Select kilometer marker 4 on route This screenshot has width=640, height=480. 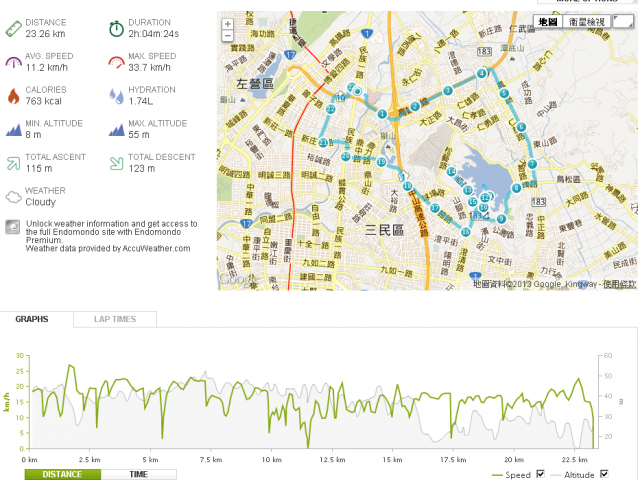pos(482,73)
